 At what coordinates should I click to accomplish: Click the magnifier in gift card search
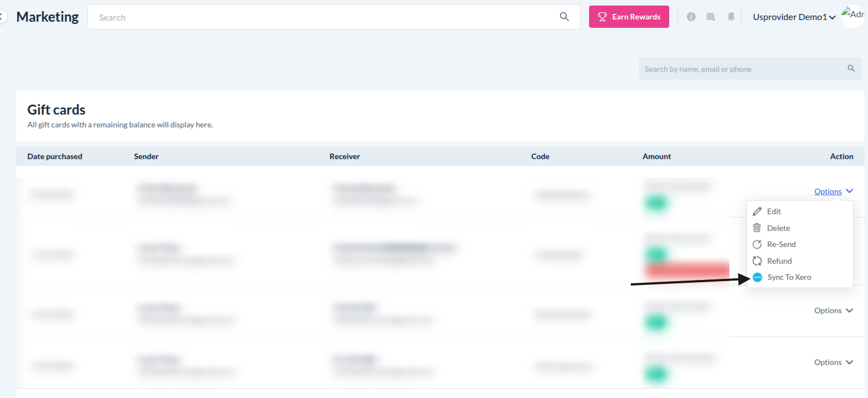tap(851, 68)
